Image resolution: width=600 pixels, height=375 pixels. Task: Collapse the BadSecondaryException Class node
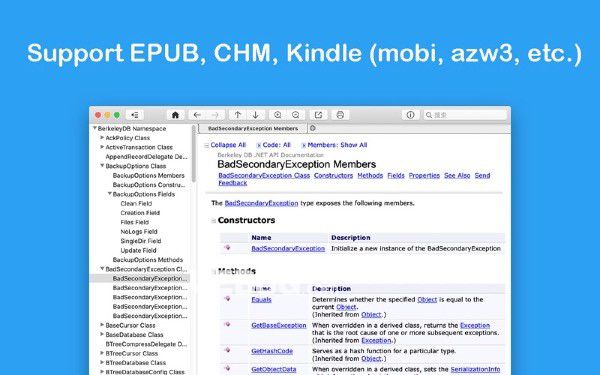click(102, 269)
